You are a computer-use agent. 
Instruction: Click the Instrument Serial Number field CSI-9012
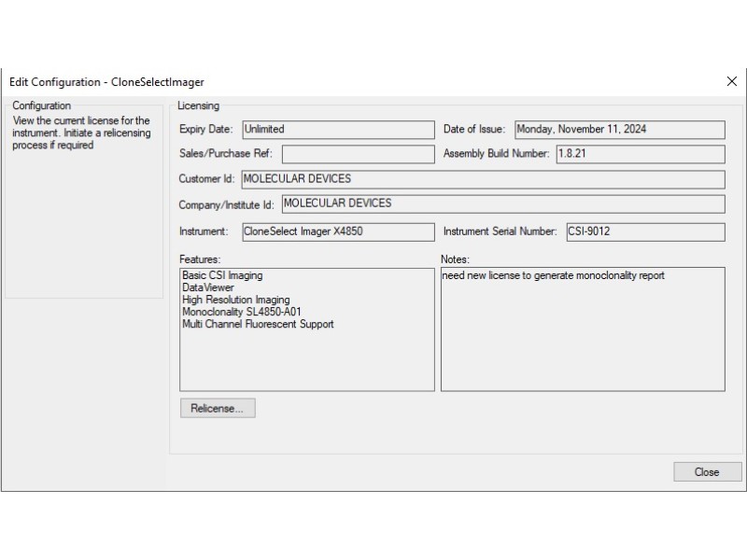click(645, 231)
